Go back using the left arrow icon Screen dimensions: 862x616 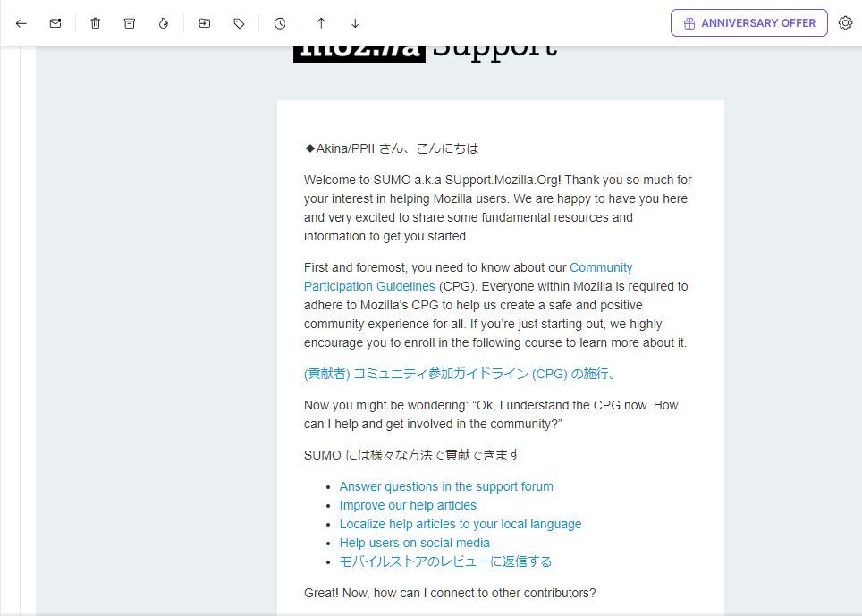point(21,23)
